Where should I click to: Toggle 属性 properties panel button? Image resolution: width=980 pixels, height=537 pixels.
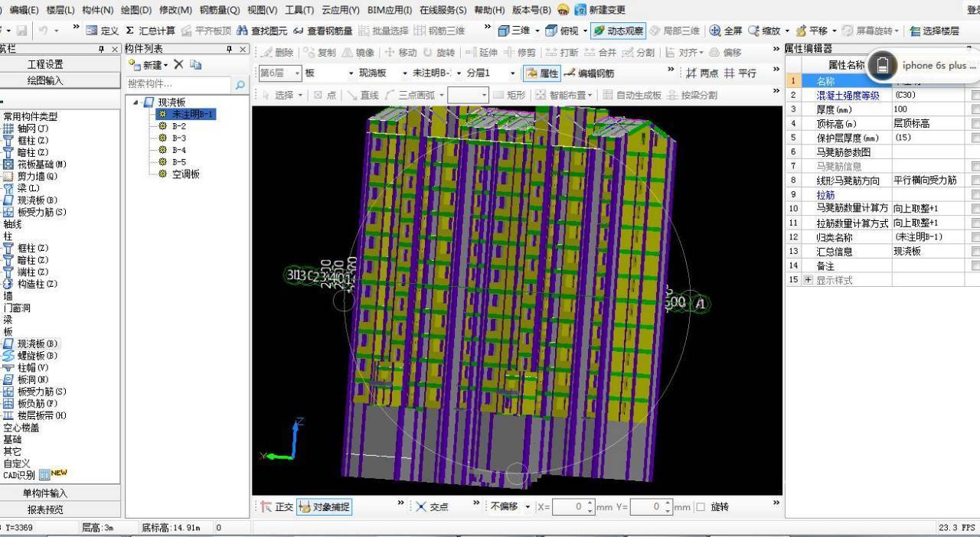click(x=542, y=73)
